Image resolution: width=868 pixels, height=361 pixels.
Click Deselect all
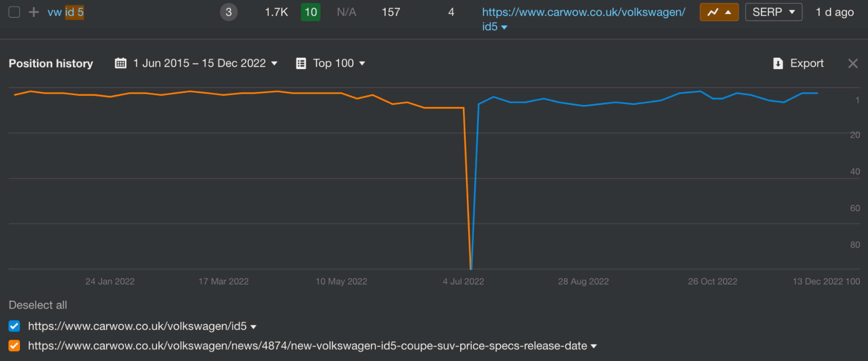pos(38,305)
